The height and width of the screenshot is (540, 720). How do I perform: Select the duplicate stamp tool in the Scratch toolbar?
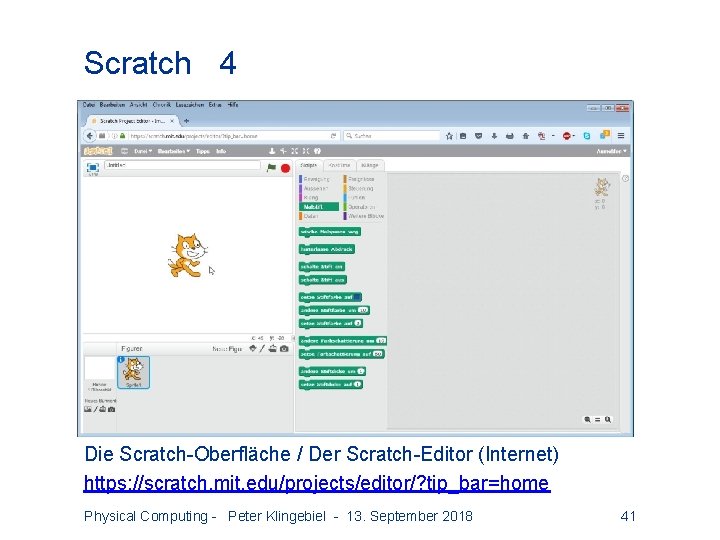click(x=272, y=151)
